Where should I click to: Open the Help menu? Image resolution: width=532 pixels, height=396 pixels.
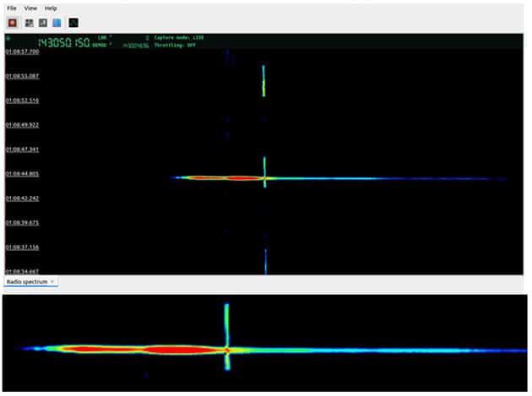(51, 8)
